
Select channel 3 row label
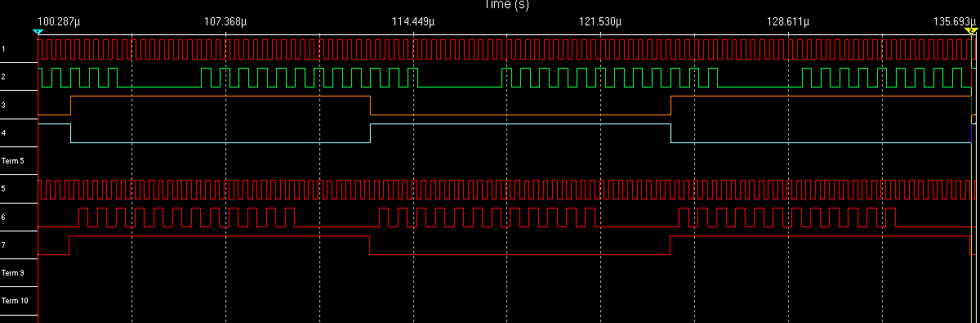tap(4, 105)
